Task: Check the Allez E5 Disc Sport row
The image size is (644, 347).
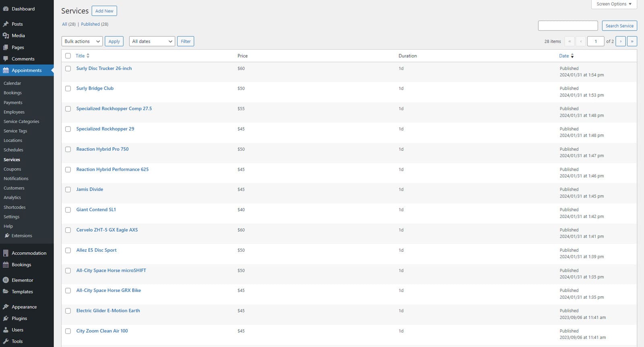Action: 68,250
